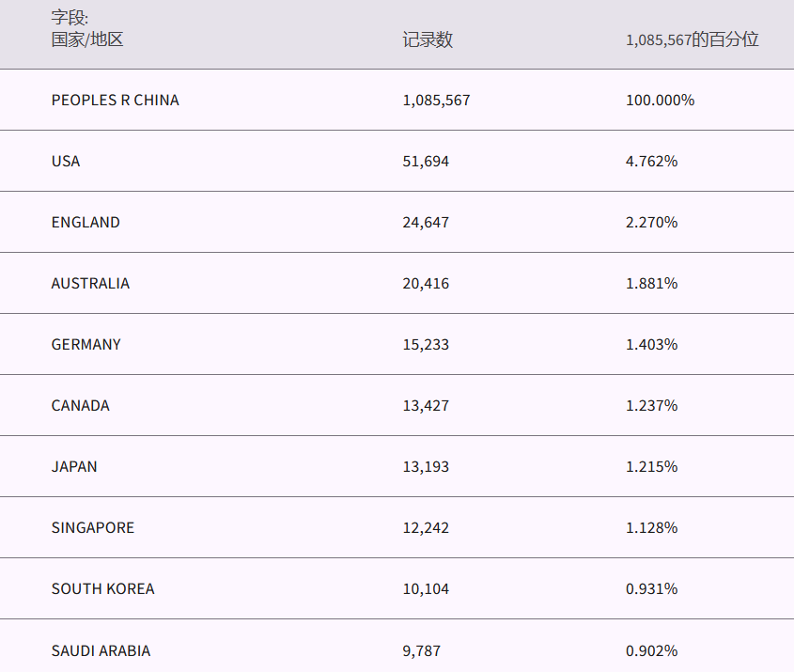The width and height of the screenshot is (794, 672).
Task: Select the CANADA country entry
Action: [81, 406]
